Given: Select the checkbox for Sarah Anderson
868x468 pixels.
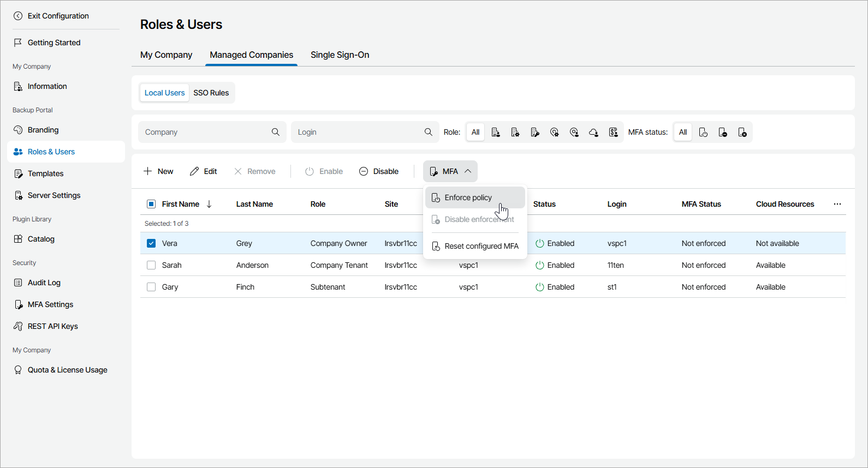Looking at the screenshot, I should 151,265.
